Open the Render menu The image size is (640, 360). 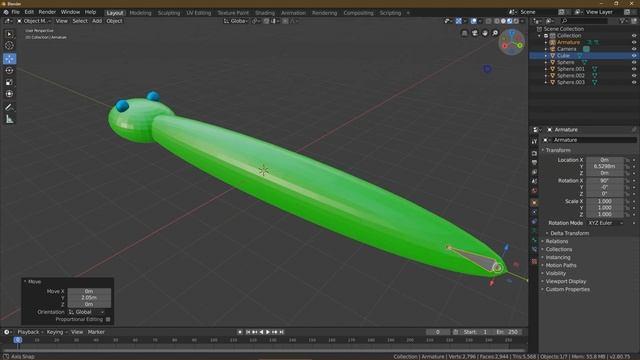[x=47, y=12]
